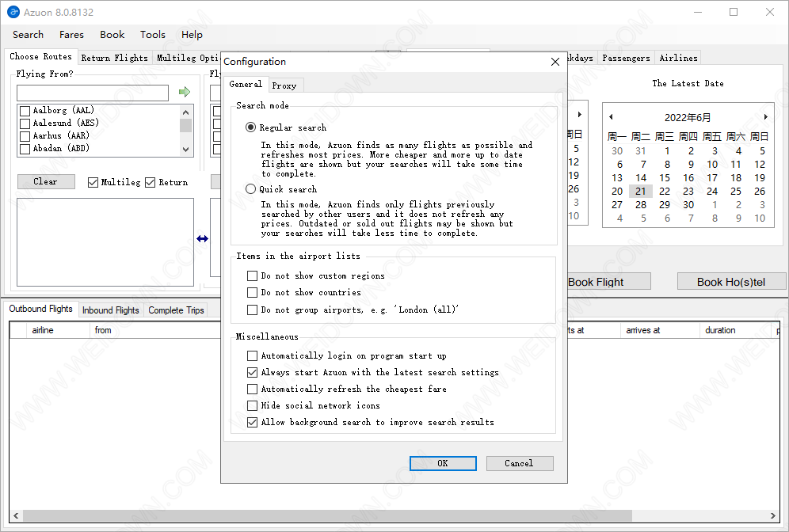Select June 15 in calendar
This screenshot has width=789, height=532.
pyautogui.click(x=665, y=177)
